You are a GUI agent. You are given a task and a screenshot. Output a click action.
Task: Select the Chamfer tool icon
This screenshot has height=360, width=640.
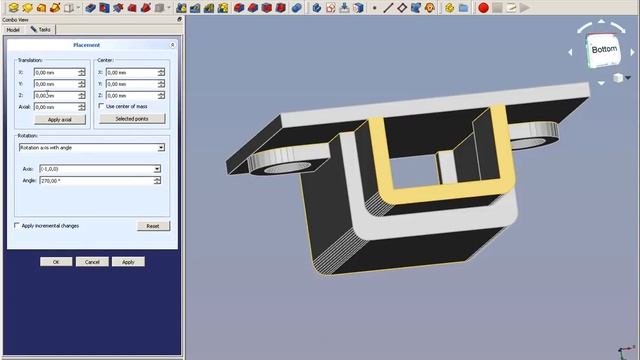(x=253, y=7)
